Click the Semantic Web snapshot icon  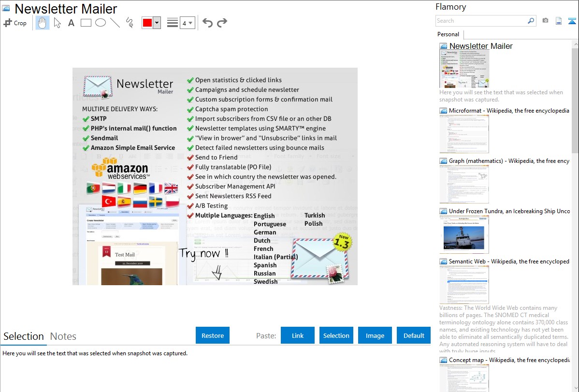[x=443, y=261]
